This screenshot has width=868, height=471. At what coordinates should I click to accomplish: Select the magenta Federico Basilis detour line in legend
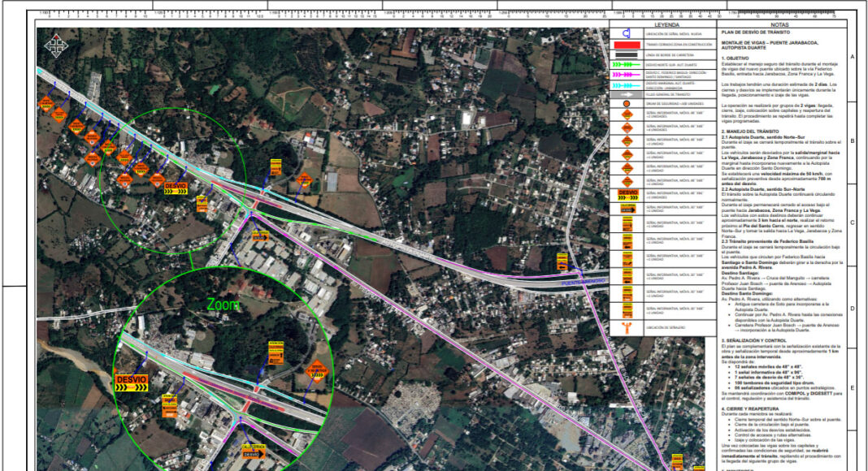pos(627,75)
